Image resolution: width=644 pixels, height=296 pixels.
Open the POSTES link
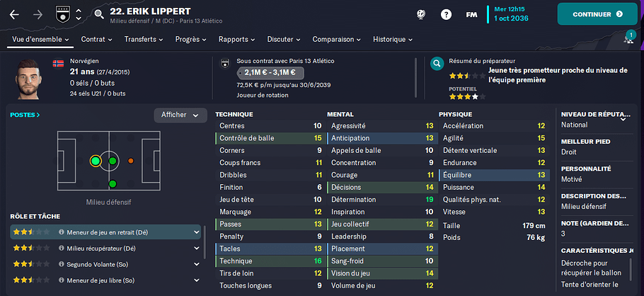pos(25,115)
